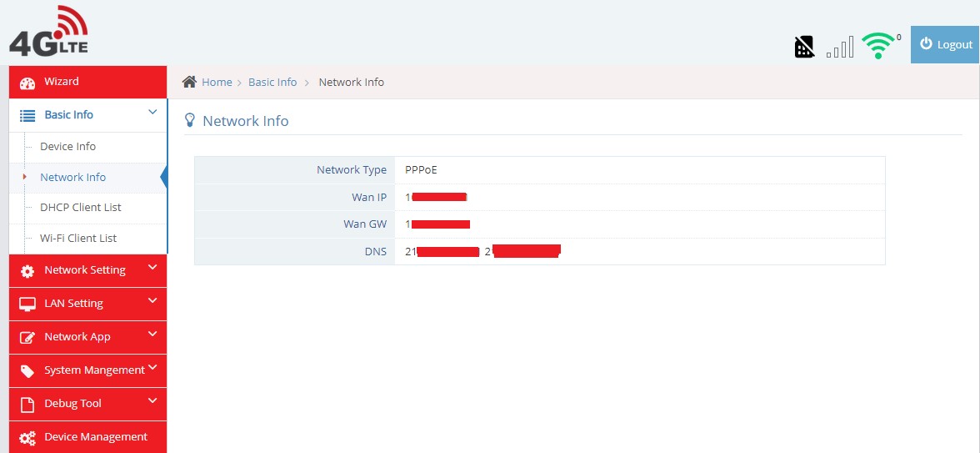Click the SIM card status icon
The image size is (980, 453).
pos(804,47)
